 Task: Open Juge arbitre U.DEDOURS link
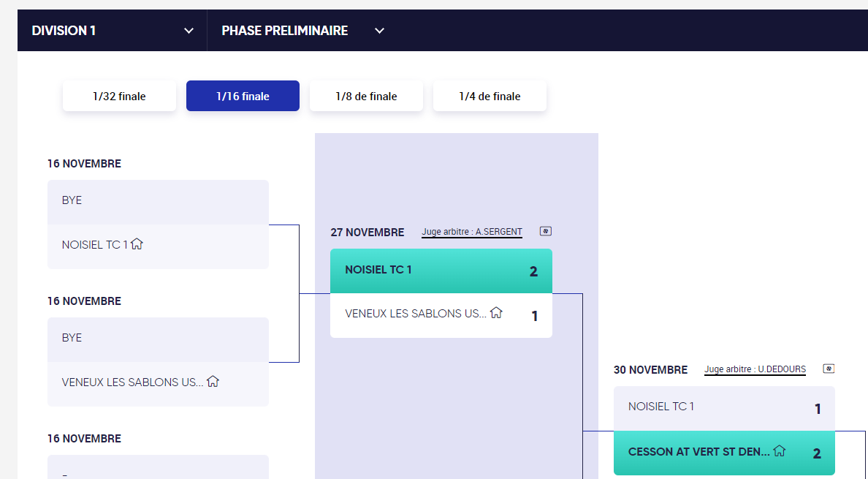pos(755,369)
